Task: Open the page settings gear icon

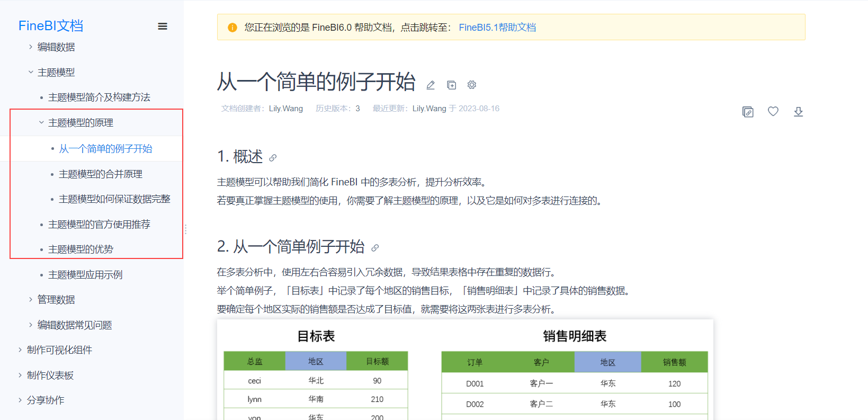Action: pos(472,85)
